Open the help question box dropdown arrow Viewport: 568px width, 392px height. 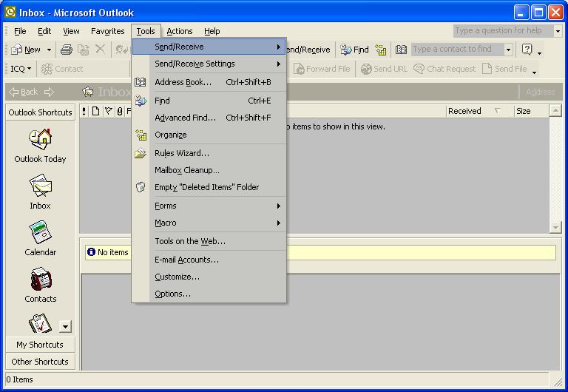pyautogui.click(x=558, y=31)
